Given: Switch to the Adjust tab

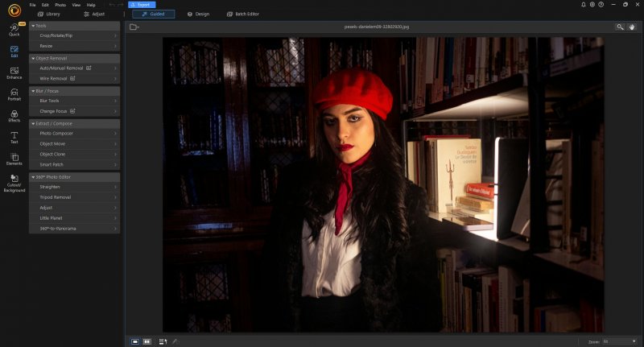Looking at the screenshot, I should pos(94,14).
